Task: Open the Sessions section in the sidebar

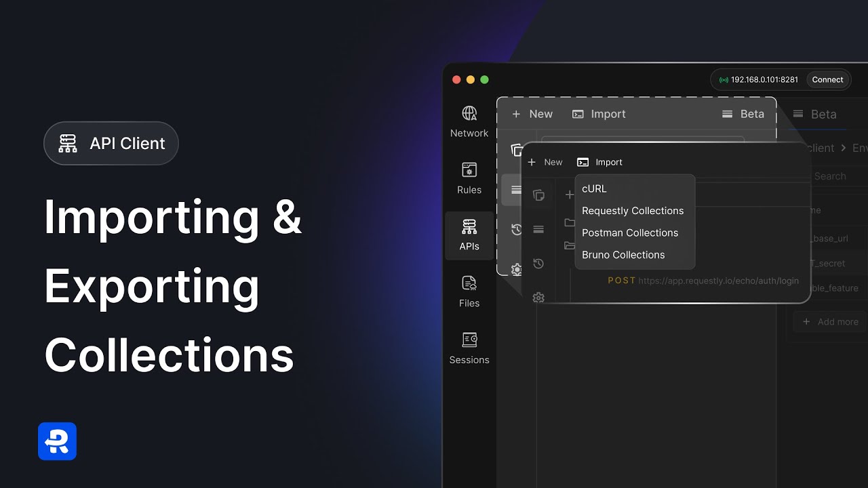Action: point(469,349)
